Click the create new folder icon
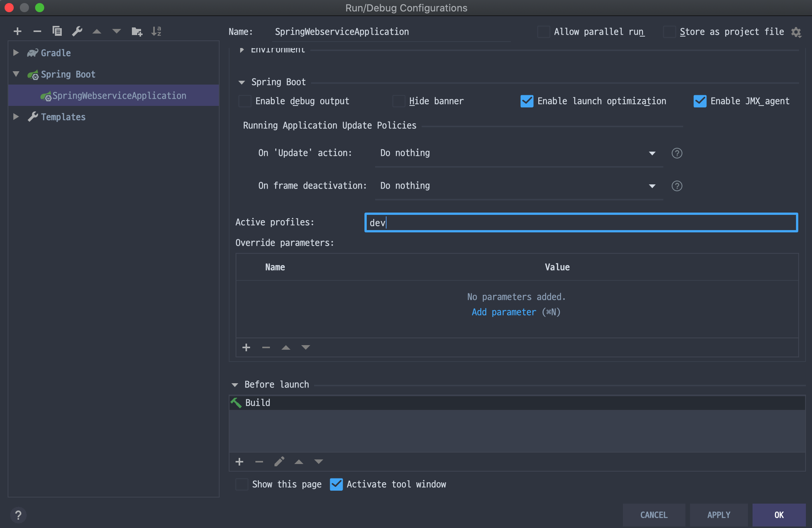Viewport: 812px width, 528px height. click(136, 31)
